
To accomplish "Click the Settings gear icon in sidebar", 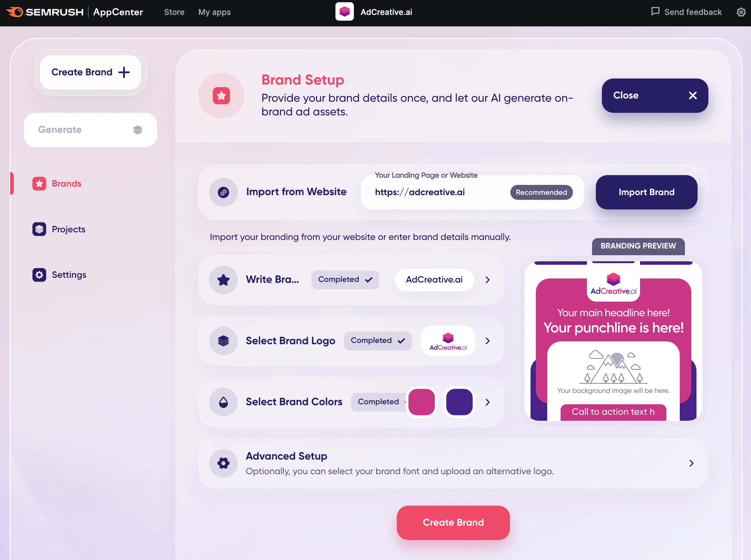I will [39, 274].
